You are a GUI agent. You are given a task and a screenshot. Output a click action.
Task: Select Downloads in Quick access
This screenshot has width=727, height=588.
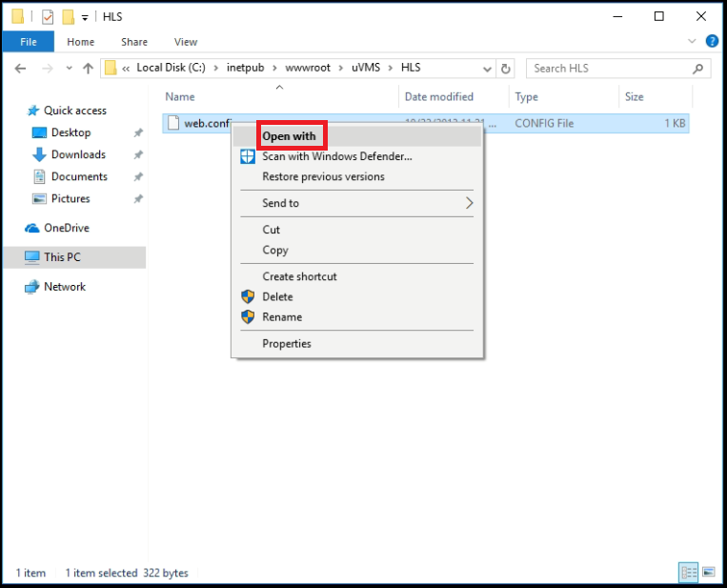(78, 154)
